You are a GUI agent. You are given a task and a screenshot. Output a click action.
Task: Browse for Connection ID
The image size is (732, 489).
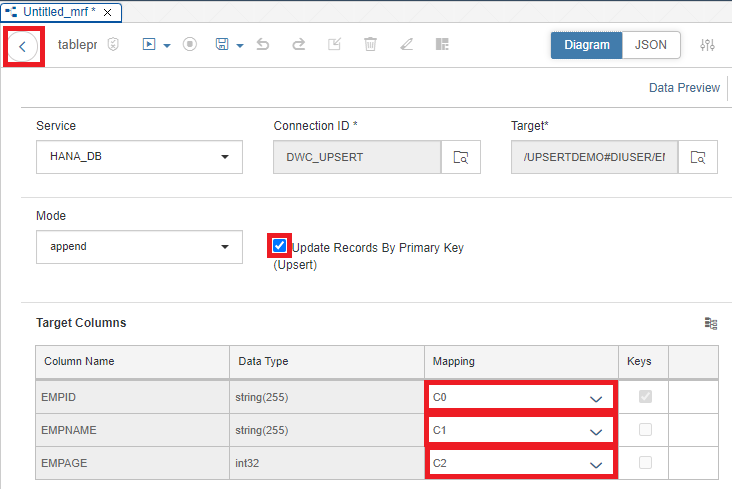pos(461,157)
